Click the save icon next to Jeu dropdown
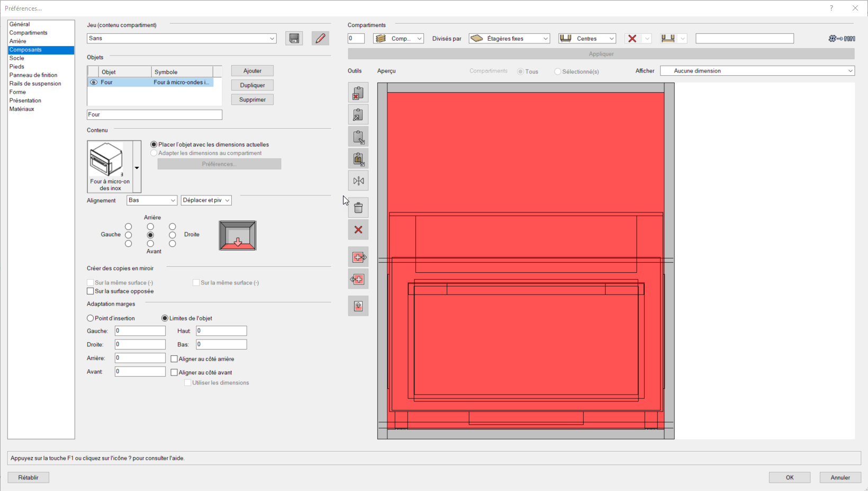 click(294, 38)
